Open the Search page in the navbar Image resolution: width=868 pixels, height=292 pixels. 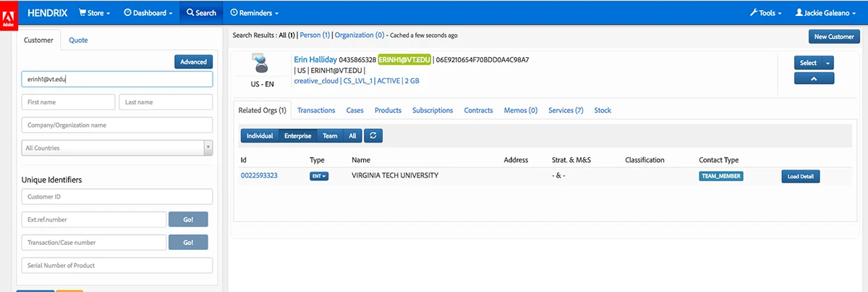tap(200, 12)
